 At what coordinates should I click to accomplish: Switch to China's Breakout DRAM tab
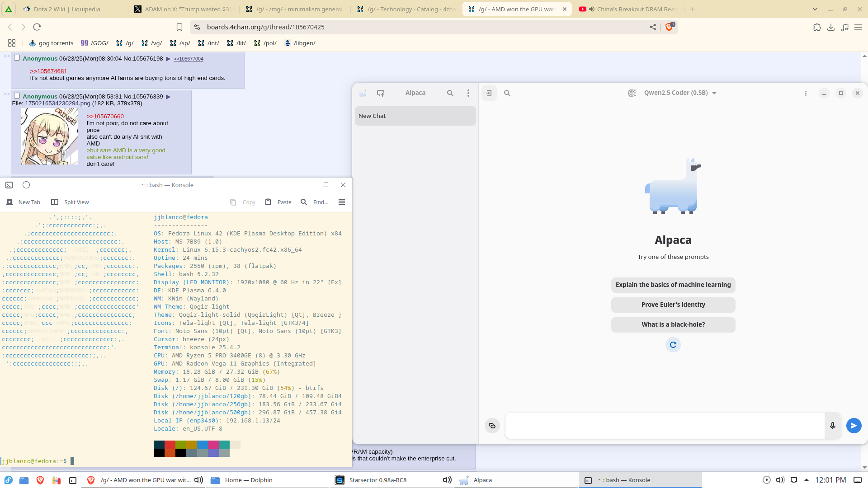tap(628, 9)
